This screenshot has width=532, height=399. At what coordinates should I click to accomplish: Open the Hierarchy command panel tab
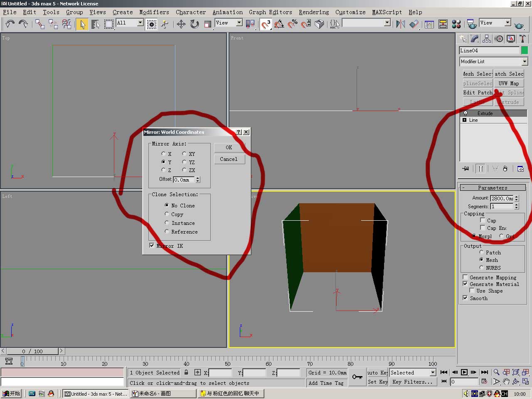pos(487,39)
